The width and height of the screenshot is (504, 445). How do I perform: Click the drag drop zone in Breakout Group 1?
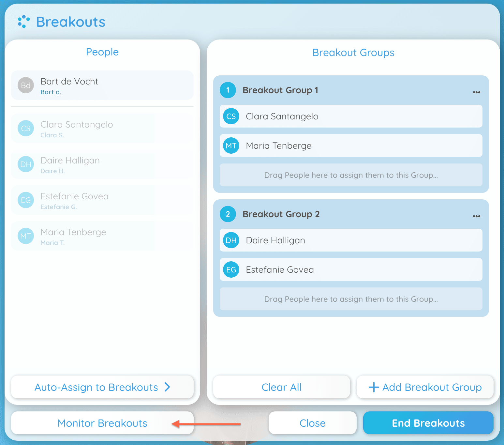[x=351, y=175]
